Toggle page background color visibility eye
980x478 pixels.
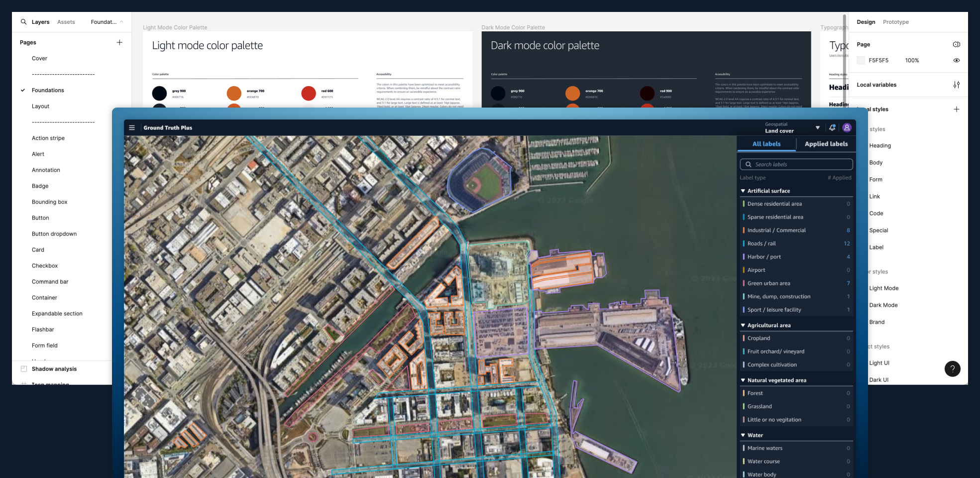point(956,60)
